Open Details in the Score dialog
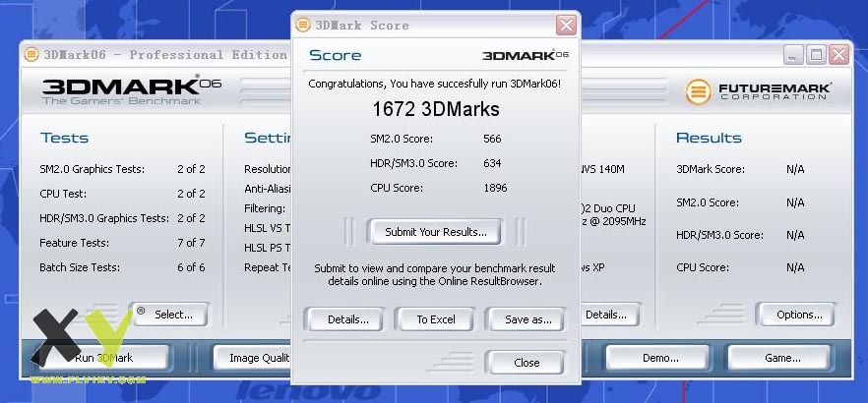This screenshot has width=868, height=403. pyautogui.click(x=344, y=319)
